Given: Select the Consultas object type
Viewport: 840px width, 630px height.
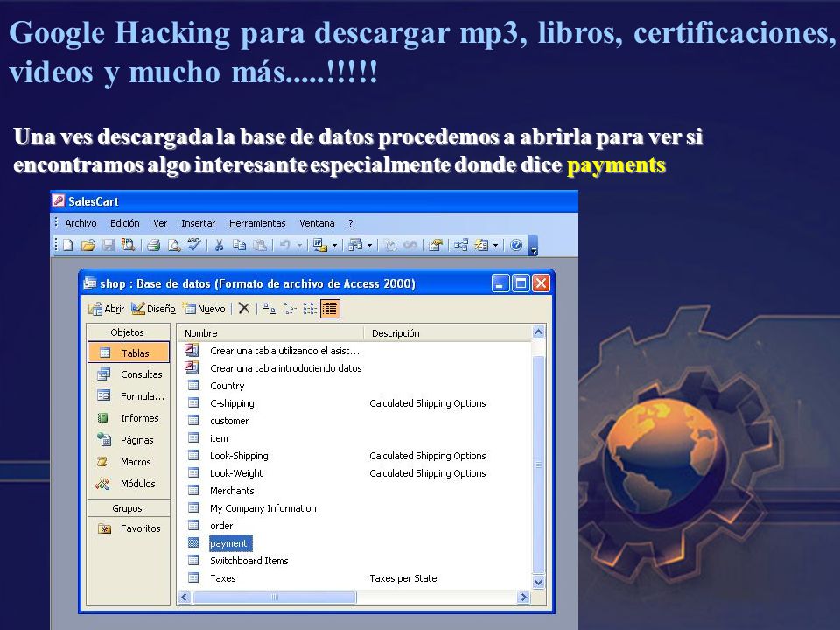Looking at the screenshot, I should (129, 374).
